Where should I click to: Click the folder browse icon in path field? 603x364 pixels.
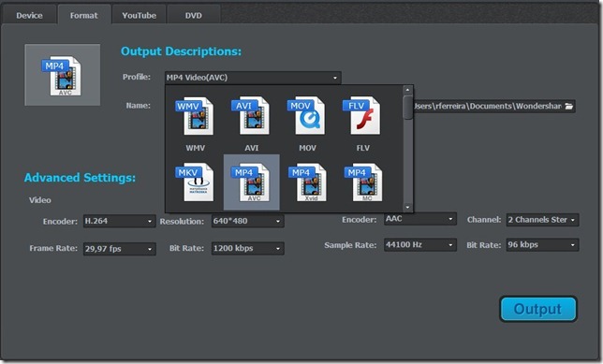(x=569, y=106)
